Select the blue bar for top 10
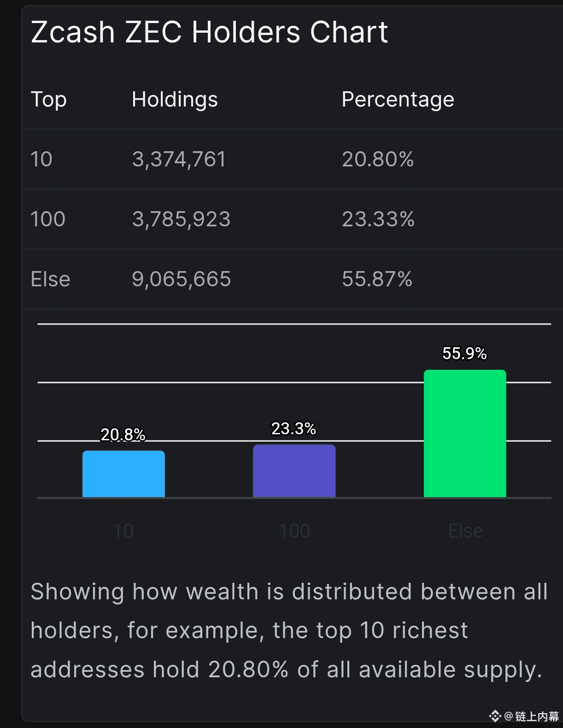The height and width of the screenshot is (728, 563). (123, 474)
